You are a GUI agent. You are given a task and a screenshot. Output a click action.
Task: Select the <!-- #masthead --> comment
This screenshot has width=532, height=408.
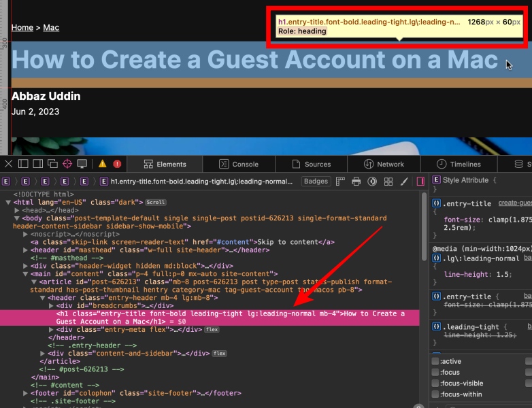(x=67, y=258)
